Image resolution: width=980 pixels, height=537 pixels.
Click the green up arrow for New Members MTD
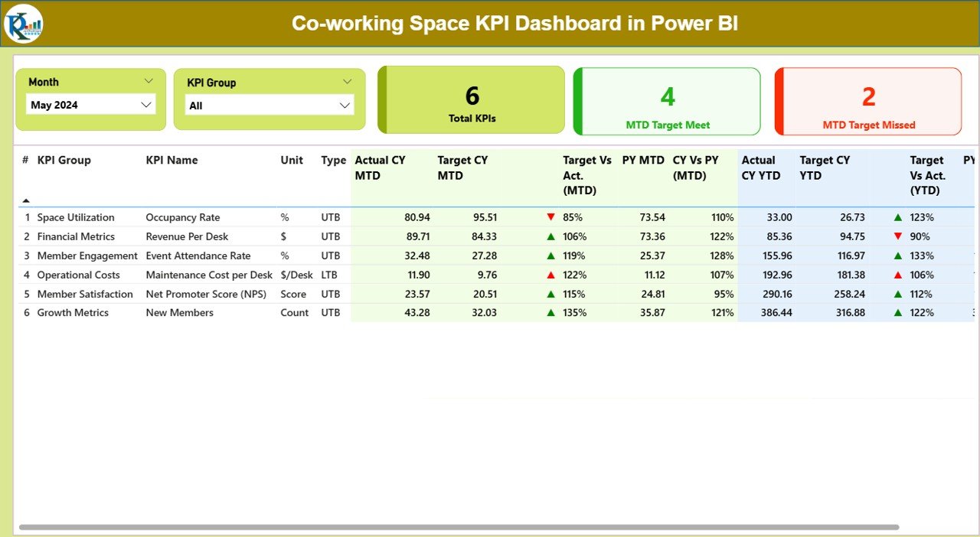point(550,313)
